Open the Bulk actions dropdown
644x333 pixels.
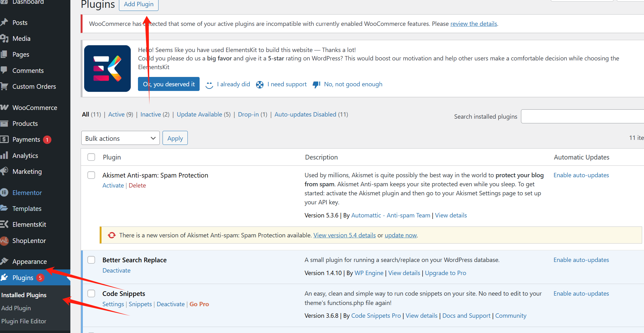coord(120,138)
